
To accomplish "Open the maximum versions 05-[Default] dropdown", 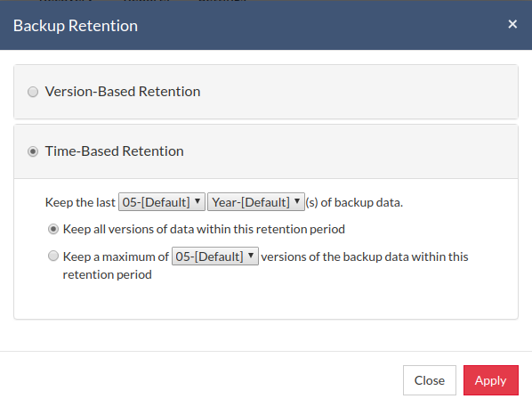I will pyautogui.click(x=215, y=256).
